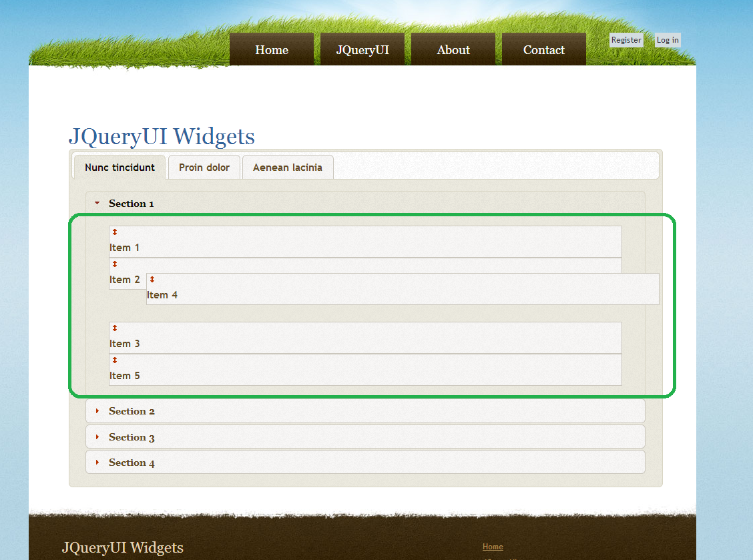The height and width of the screenshot is (560, 753).
Task: Expand the Section 2 accordion panel
Action: (132, 411)
